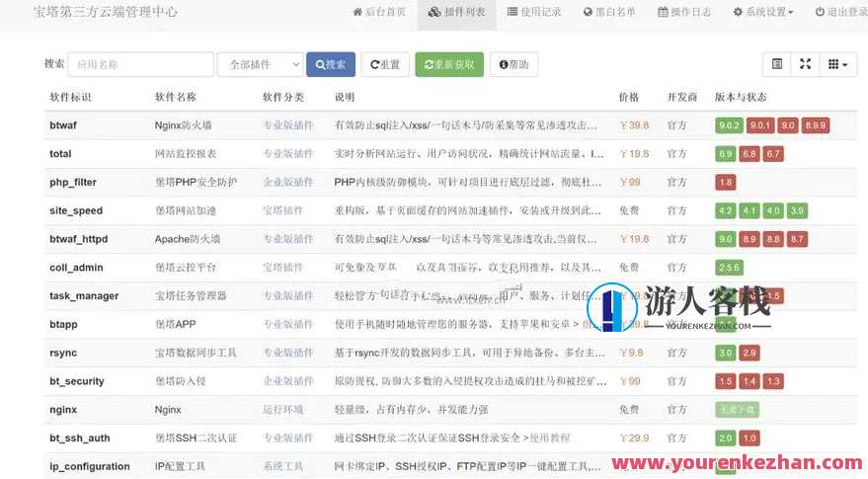Click the 应用名称 search input field
Screen dimensions: 868x479
(x=140, y=64)
